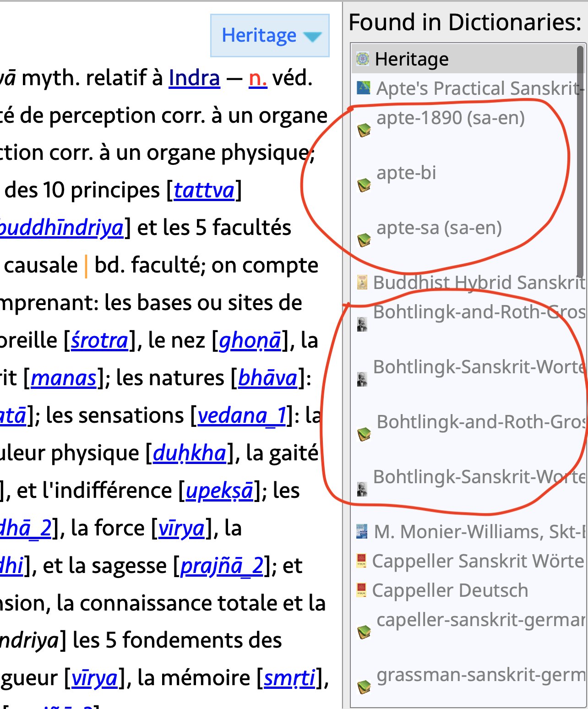Open vīrya link before 'la mémoire'
588x709 pixels.
(x=94, y=679)
